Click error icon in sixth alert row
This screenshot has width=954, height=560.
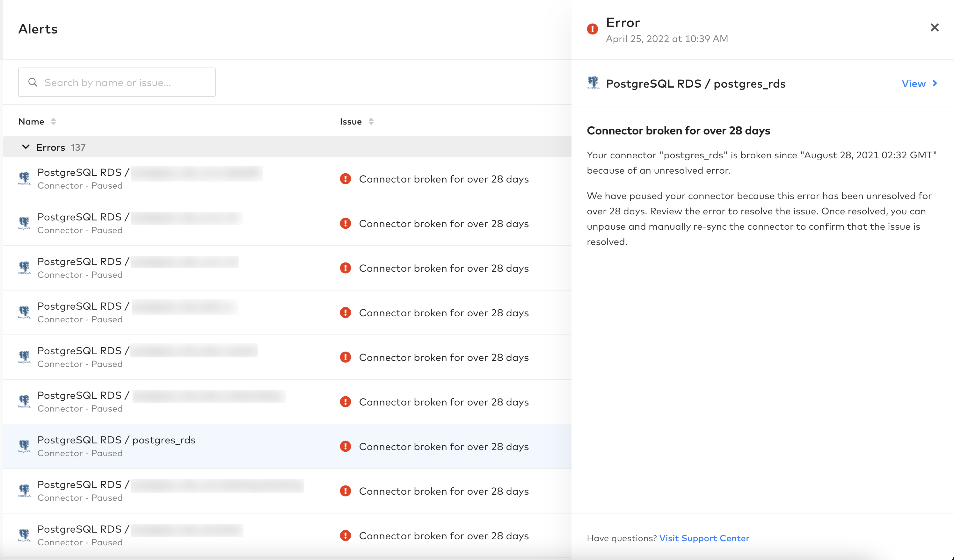[x=345, y=402]
